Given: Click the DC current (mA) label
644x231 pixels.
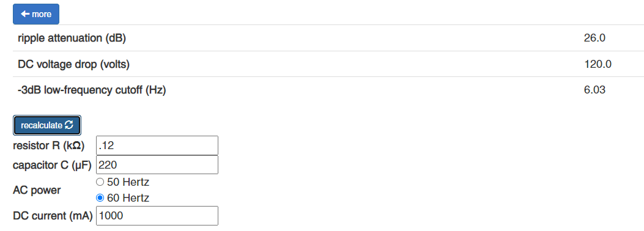Looking at the screenshot, I should click(53, 216).
